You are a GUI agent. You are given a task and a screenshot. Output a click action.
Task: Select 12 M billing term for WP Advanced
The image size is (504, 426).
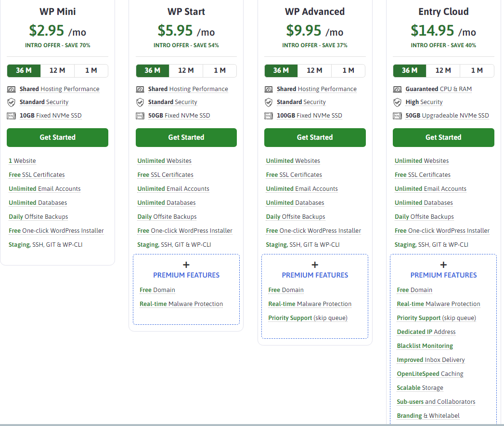coord(315,70)
